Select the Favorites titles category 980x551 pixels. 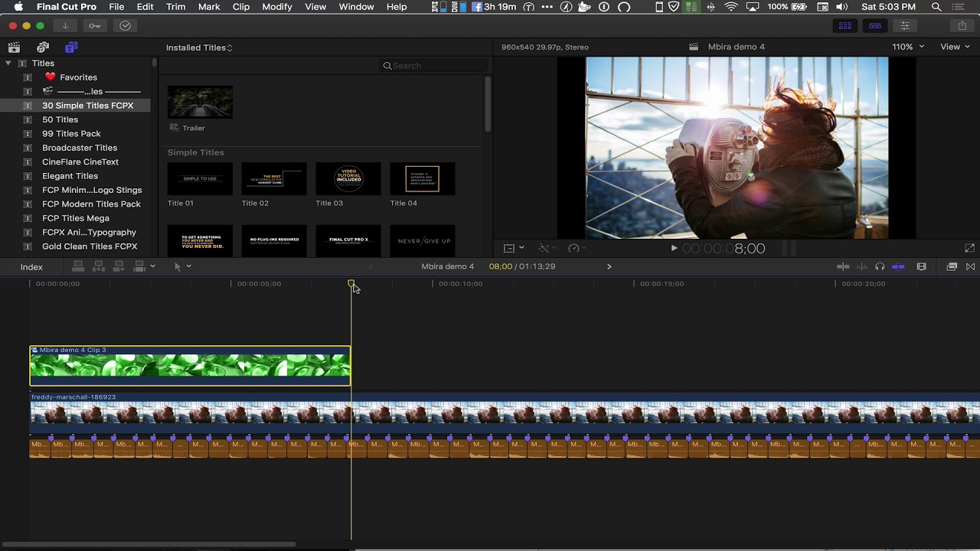[78, 77]
